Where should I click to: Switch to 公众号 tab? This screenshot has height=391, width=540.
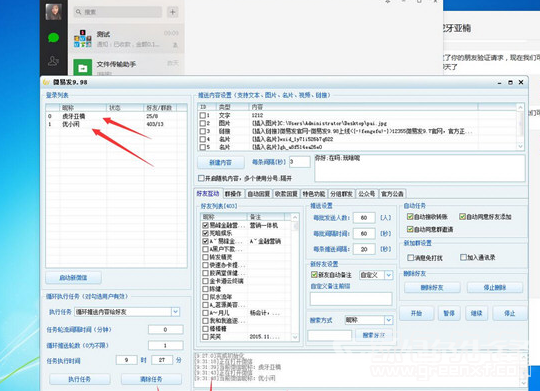[366, 194]
